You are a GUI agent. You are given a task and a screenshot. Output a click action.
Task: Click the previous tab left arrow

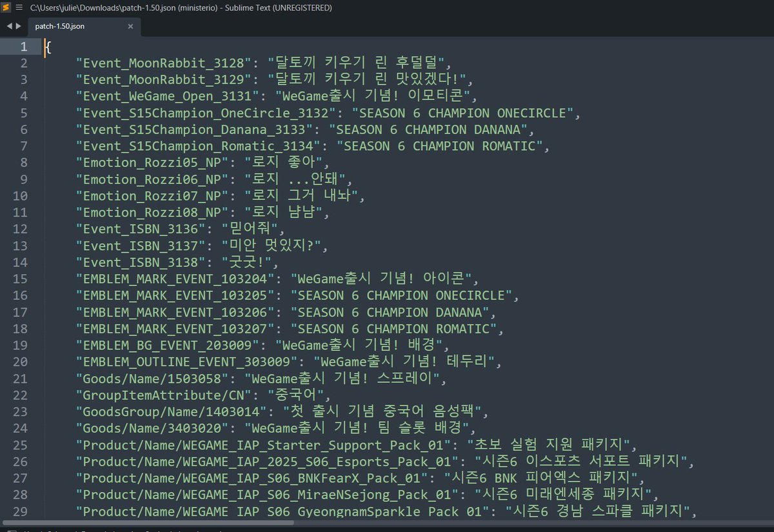[8, 27]
